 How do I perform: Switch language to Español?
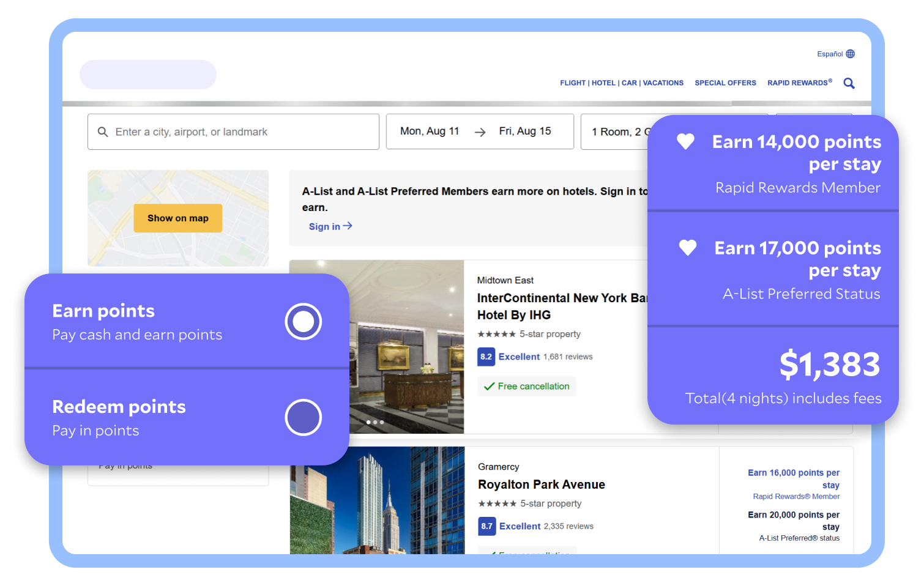point(830,54)
